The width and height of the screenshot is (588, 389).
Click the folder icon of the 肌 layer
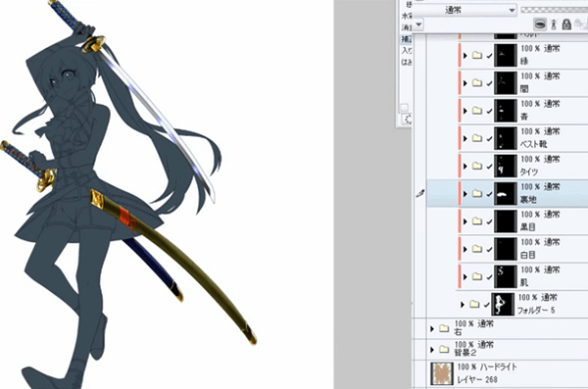coord(477,276)
